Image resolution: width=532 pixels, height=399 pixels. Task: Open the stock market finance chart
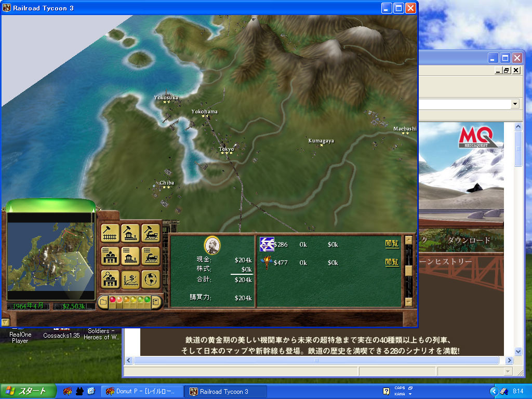130,279
